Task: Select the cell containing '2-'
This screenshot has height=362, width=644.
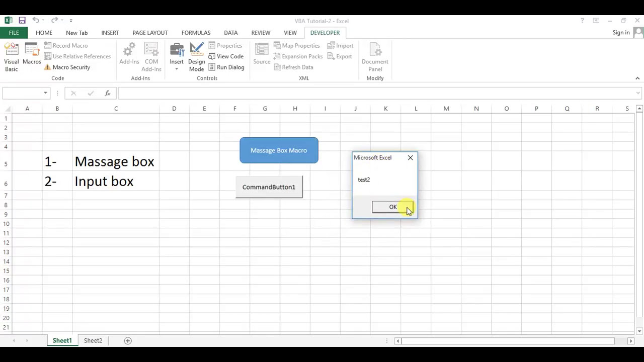Action: click(57, 182)
